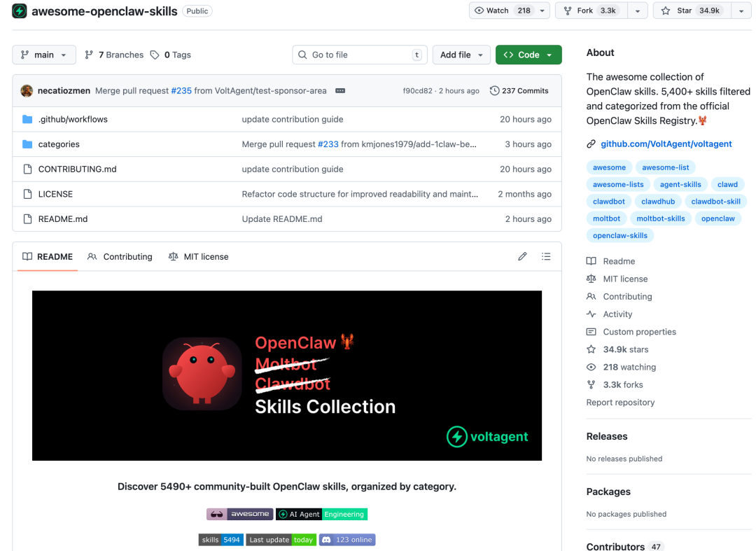The height and width of the screenshot is (551, 756).
Task: Switch to the MIT license tab
Action: (198, 257)
